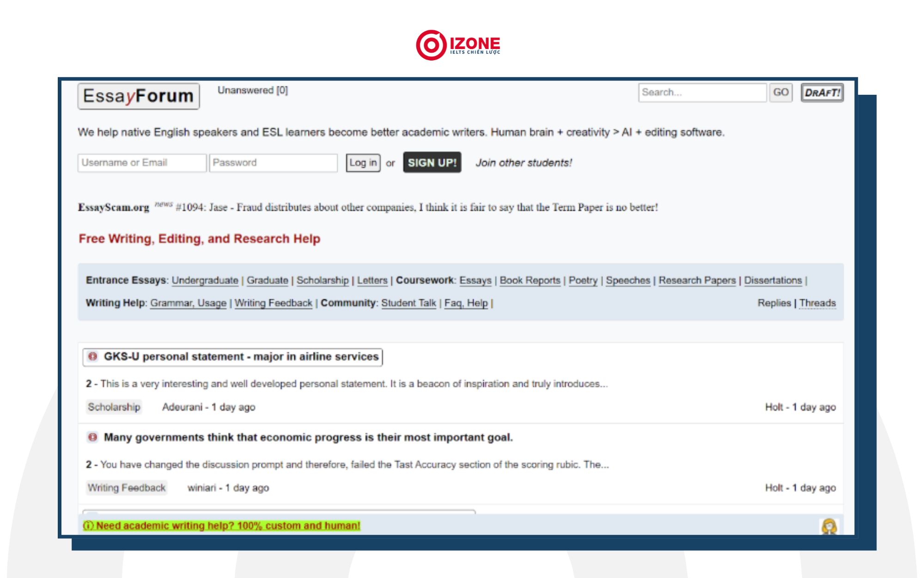Screen dimensions: 924x578
Task: Click the Writing Feedback tag under governments thread
Action: coord(127,488)
